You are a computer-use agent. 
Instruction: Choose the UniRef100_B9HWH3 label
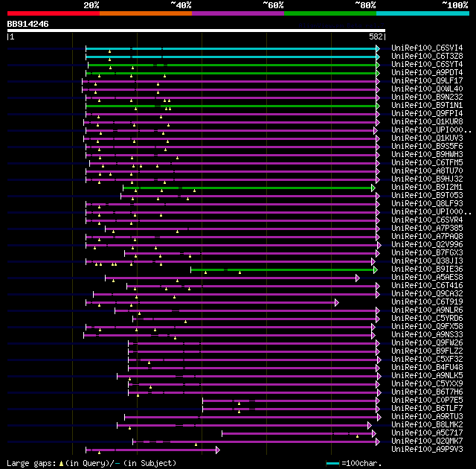click(427, 155)
